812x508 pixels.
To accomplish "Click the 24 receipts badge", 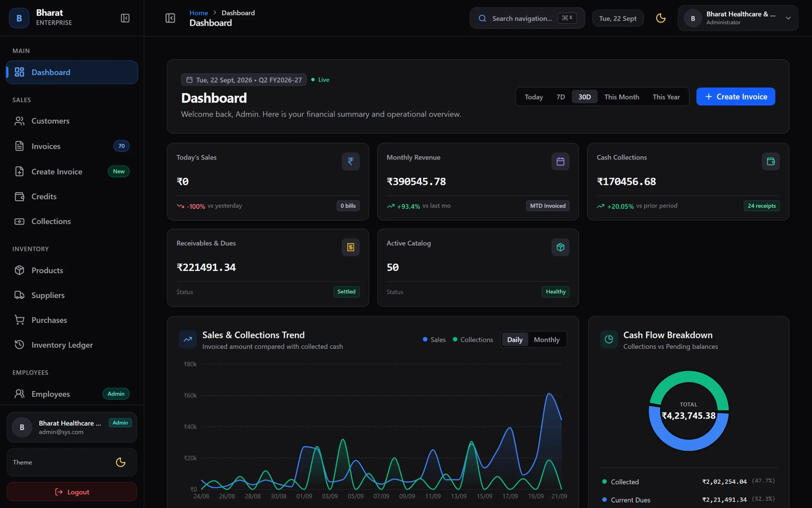I will [762, 206].
